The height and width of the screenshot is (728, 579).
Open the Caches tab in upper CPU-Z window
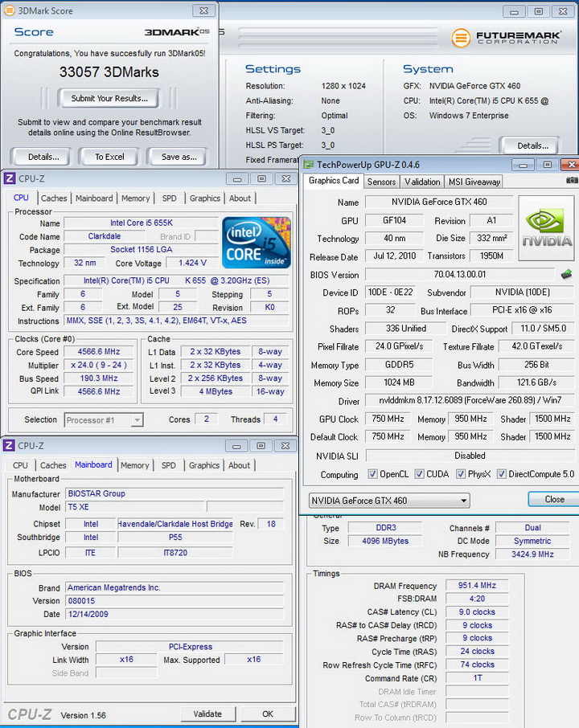[54, 198]
